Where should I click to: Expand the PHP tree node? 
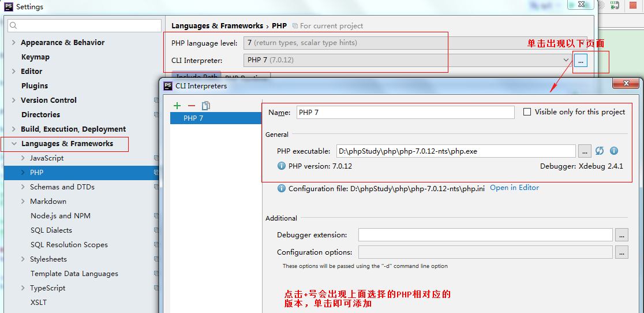click(x=23, y=173)
